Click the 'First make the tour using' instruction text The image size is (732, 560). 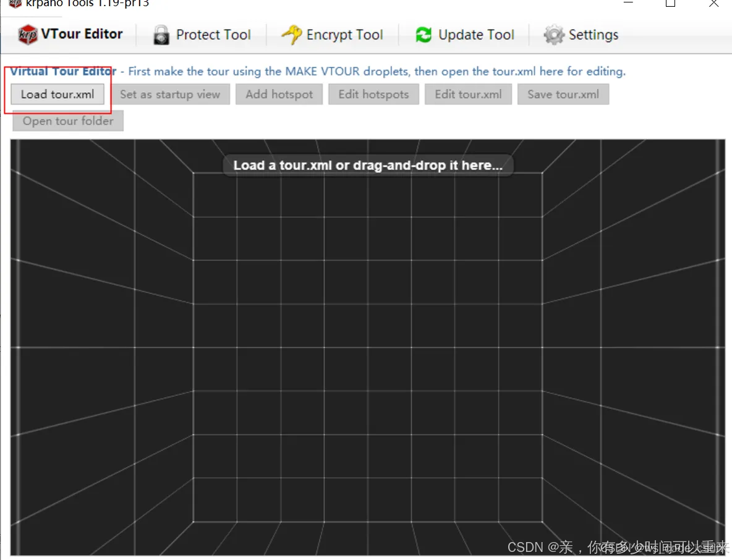tap(377, 72)
